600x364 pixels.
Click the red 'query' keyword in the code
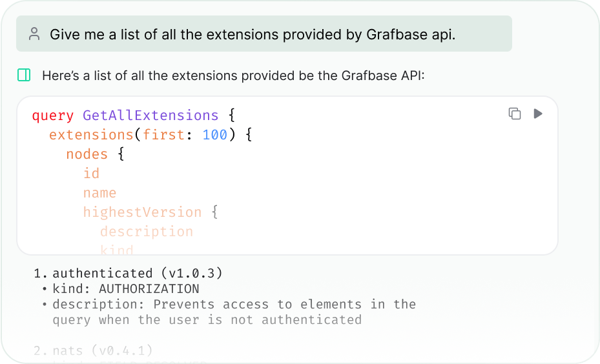[x=52, y=116]
